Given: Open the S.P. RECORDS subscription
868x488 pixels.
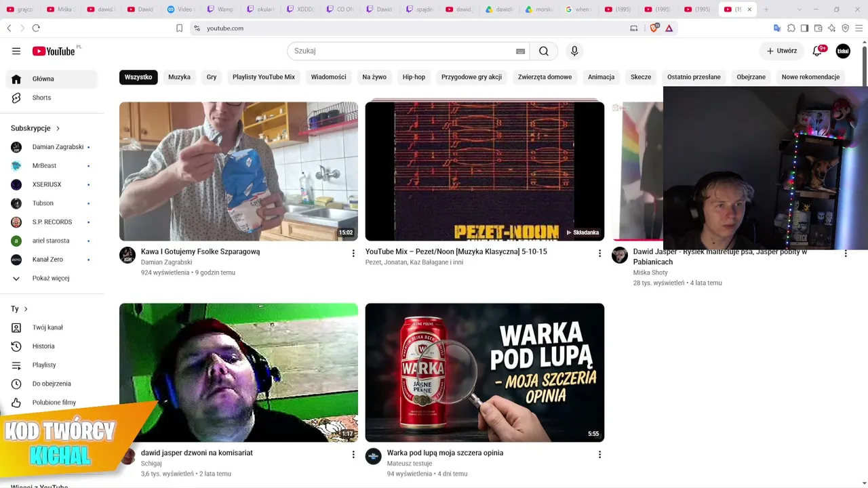Looking at the screenshot, I should pyautogui.click(x=52, y=222).
